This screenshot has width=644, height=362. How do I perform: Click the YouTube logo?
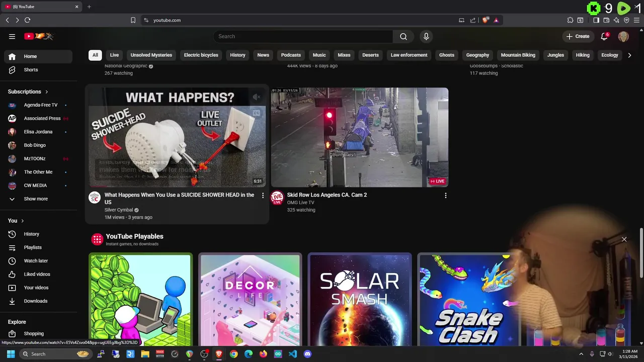[38, 36]
